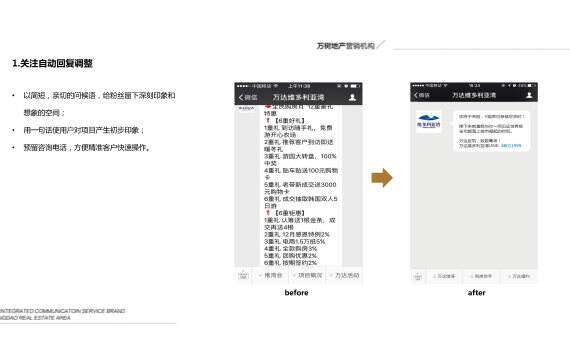Click the bullet starting 以简短，亲切的问候语

pyautogui.click(x=99, y=104)
